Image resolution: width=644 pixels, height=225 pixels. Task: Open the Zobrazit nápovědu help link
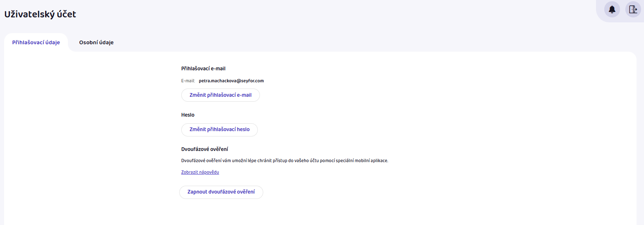click(x=200, y=172)
